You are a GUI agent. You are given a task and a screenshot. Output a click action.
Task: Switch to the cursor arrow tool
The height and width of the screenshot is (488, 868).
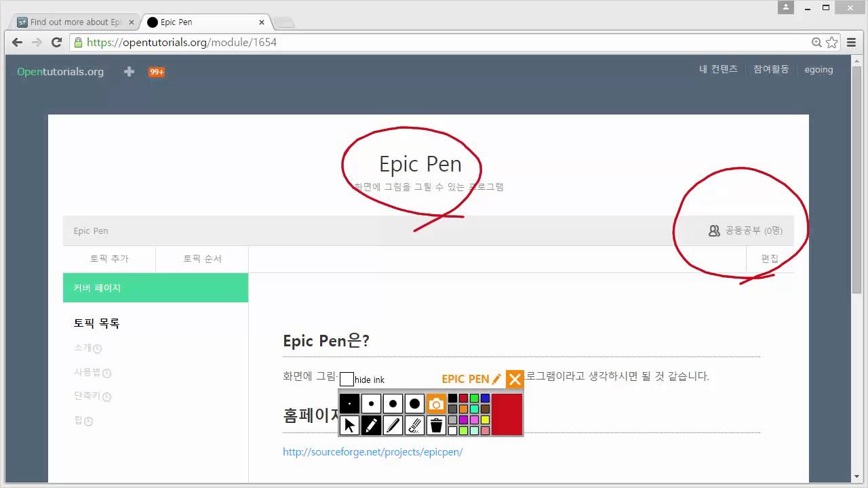pyautogui.click(x=349, y=425)
